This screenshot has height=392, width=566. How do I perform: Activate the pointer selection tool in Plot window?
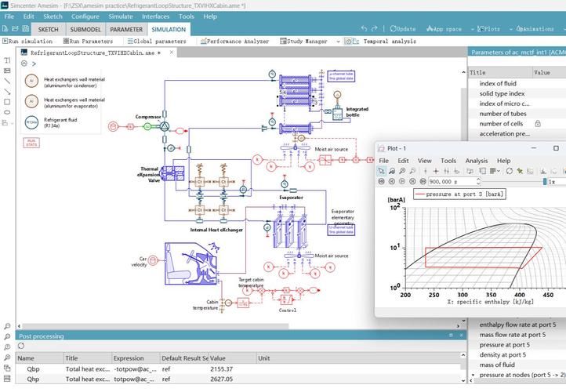(382, 171)
